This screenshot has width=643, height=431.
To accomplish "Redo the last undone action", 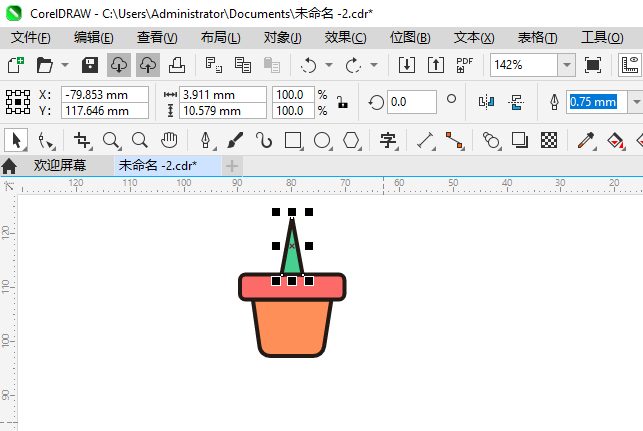I will 353,65.
